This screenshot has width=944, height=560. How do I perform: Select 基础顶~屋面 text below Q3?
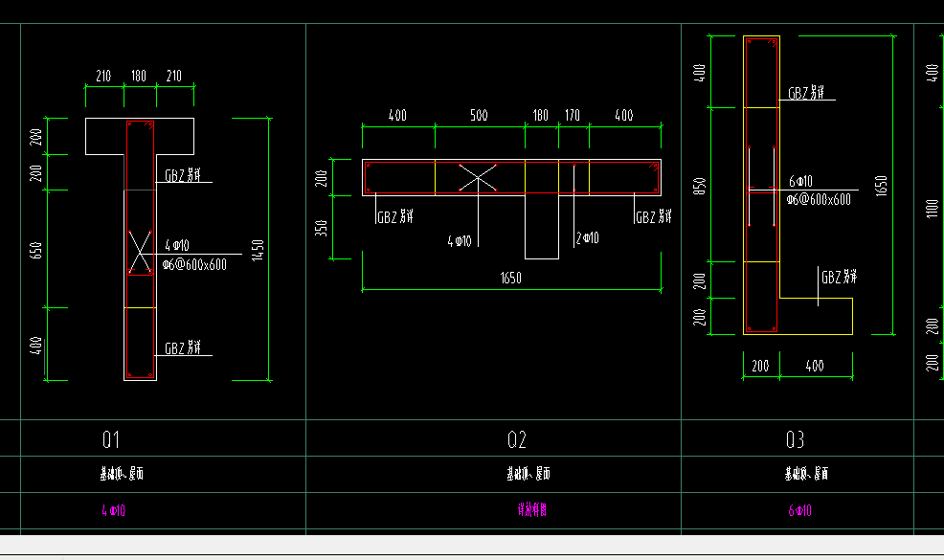(x=806, y=473)
